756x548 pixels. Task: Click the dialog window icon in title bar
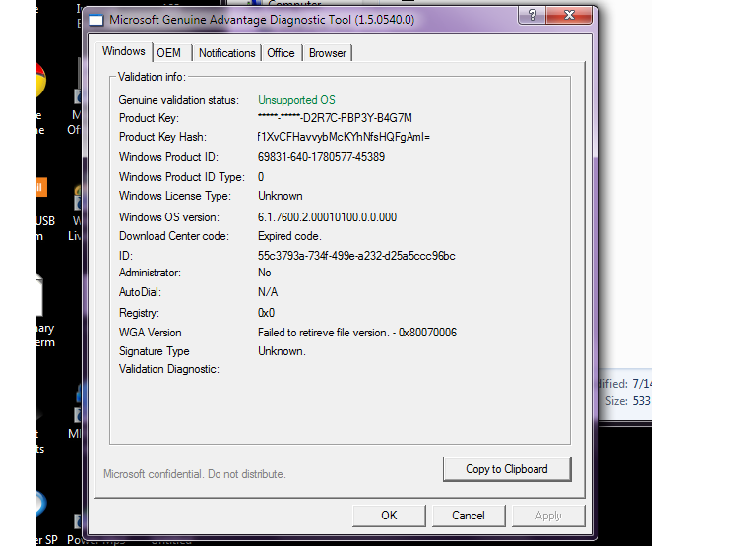95,21
